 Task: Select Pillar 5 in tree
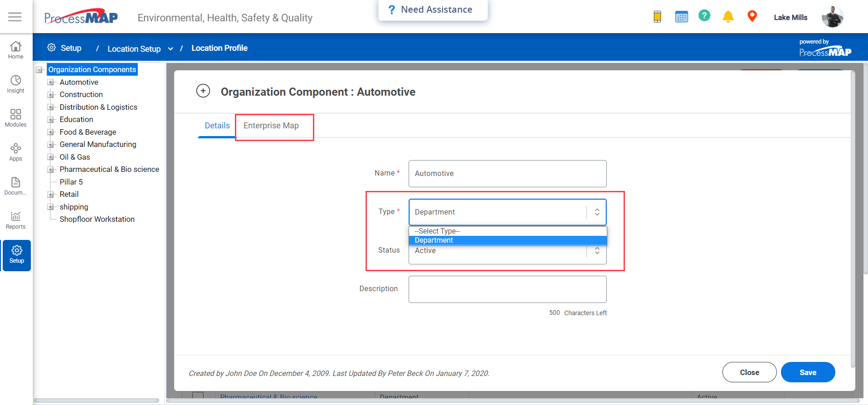click(71, 182)
